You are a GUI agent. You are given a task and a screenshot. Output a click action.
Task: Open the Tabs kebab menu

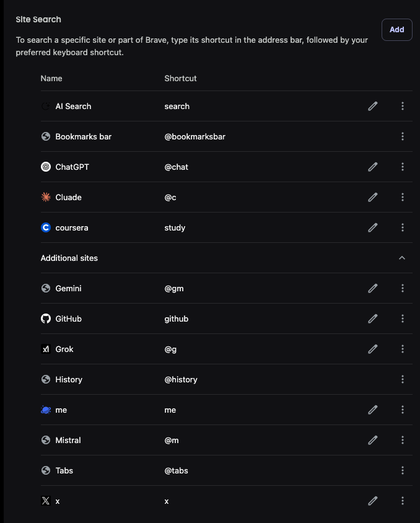(403, 470)
